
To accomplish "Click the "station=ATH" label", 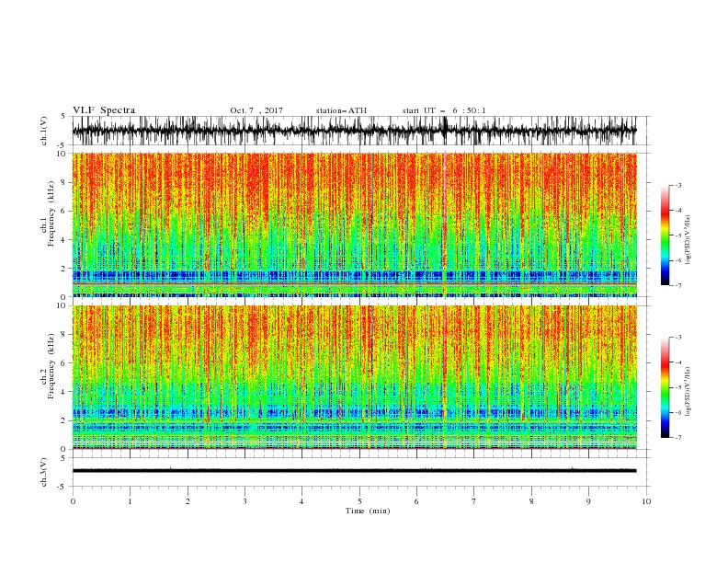I will click(341, 110).
